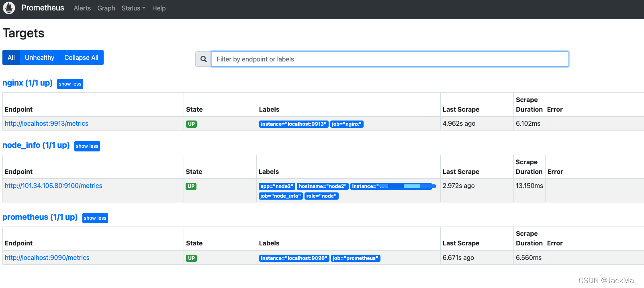Collapse the nginx group with show less
Screen dimensions: 644x288
(x=70, y=84)
